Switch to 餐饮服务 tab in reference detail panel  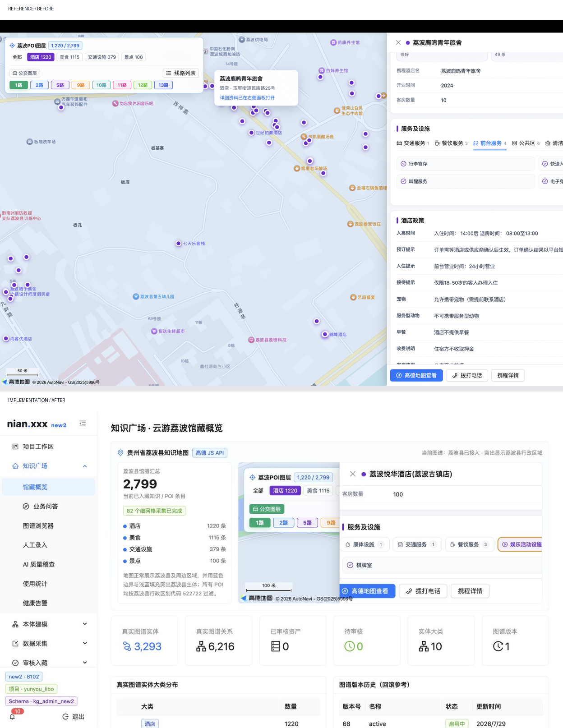[451, 143]
